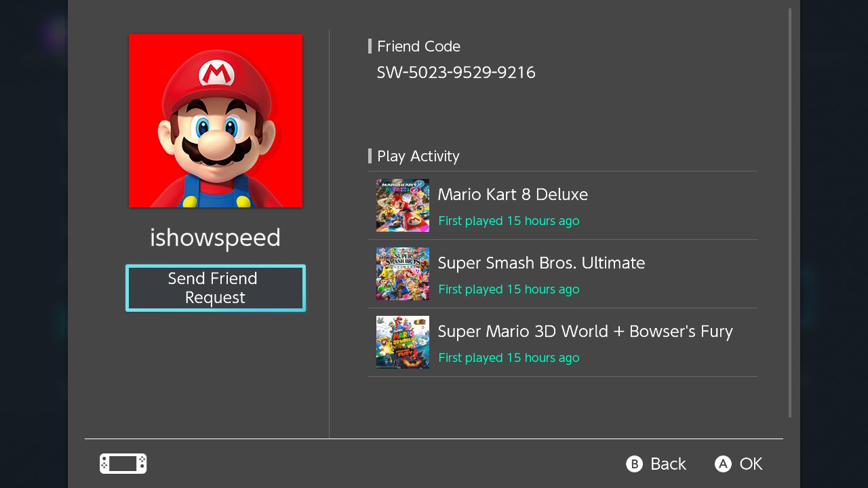Click the Switch console controller icon
This screenshot has width=868, height=488.
(x=123, y=464)
